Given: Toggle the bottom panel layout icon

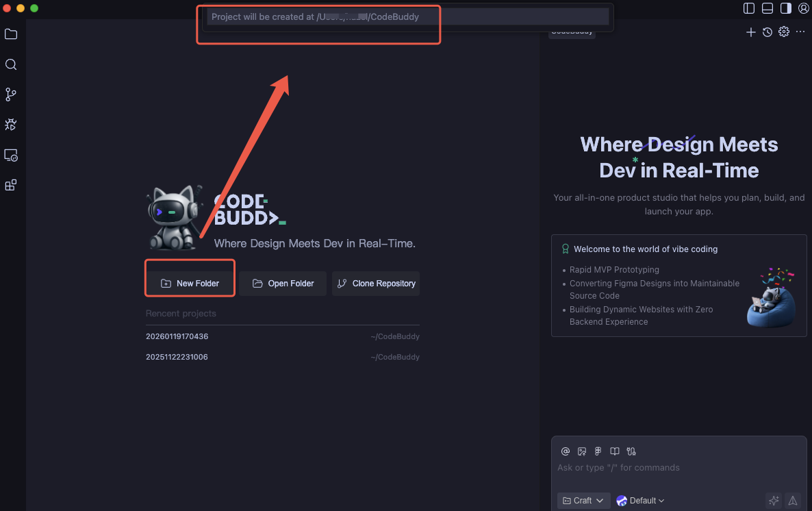Looking at the screenshot, I should [767, 8].
